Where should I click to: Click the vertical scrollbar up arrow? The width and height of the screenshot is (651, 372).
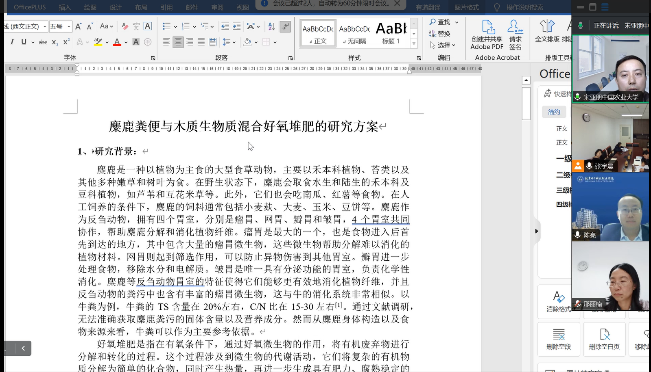(526, 80)
